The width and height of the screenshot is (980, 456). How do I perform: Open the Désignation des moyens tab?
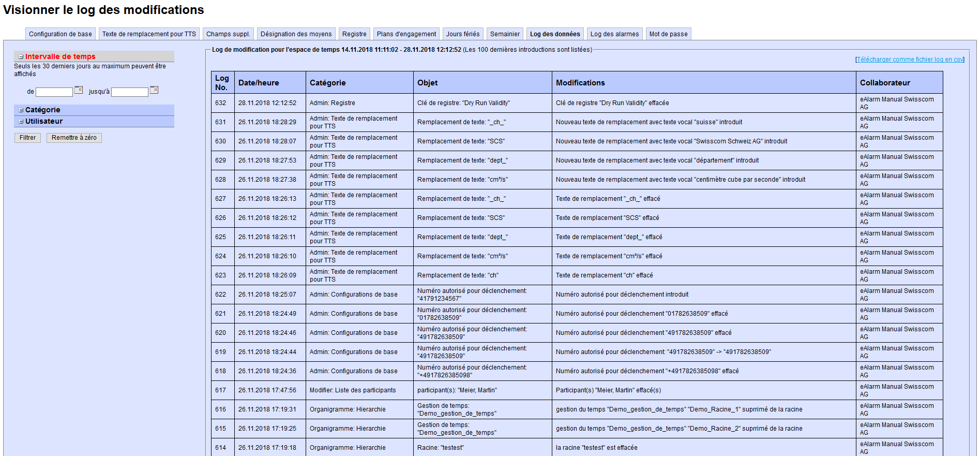click(296, 34)
